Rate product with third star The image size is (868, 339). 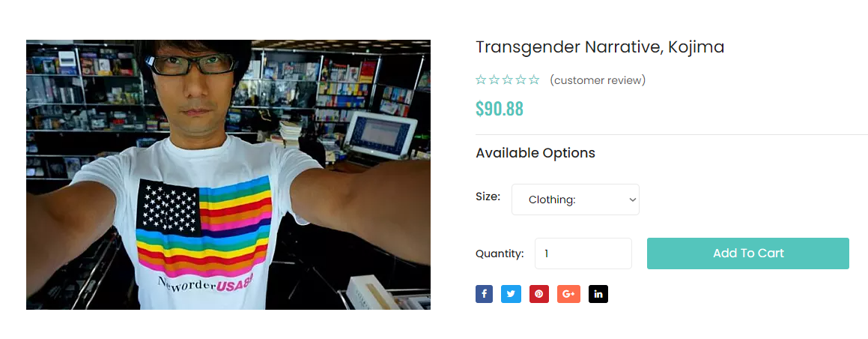[x=508, y=80]
